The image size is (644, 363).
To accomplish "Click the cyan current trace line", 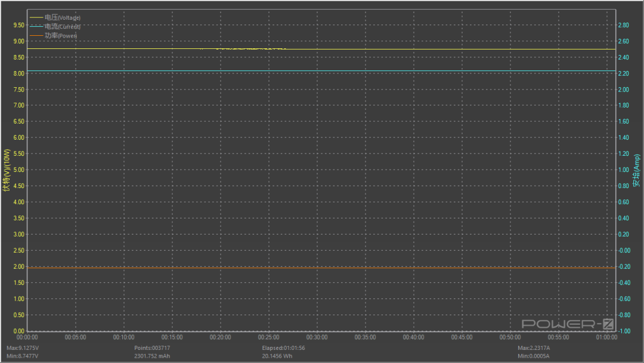I will (321, 71).
